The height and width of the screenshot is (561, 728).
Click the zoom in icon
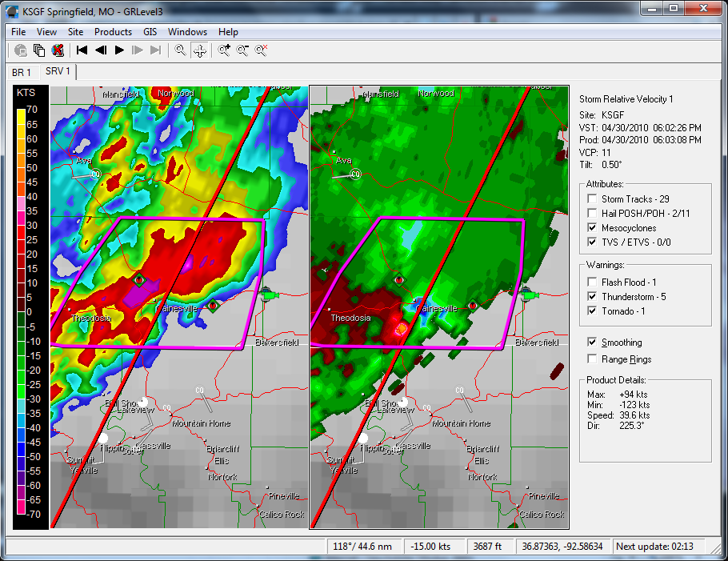(224, 50)
